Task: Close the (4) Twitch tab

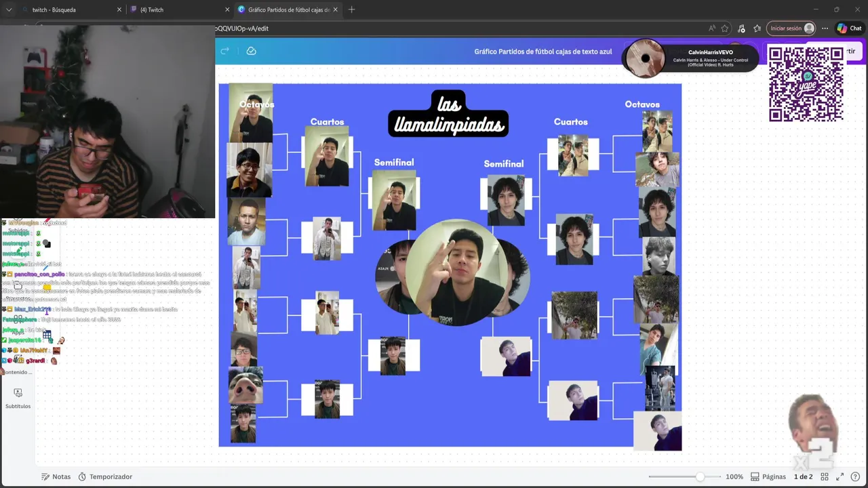Action: pyautogui.click(x=227, y=9)
